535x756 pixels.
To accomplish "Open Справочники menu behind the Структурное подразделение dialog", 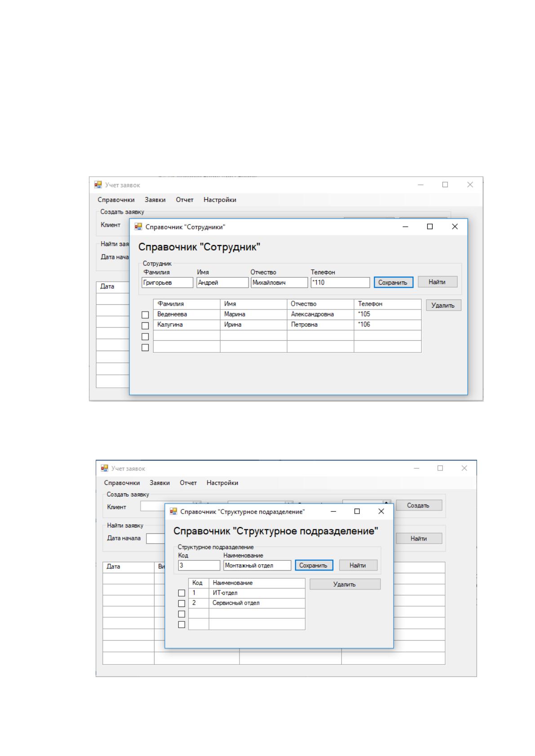I will [x=122, y=483].
